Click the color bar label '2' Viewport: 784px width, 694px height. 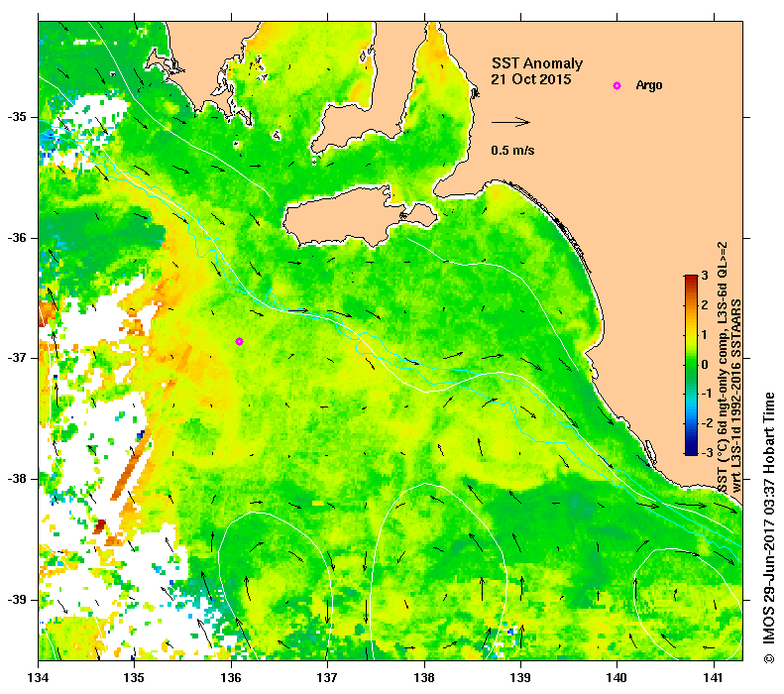(x=705, y=305)
